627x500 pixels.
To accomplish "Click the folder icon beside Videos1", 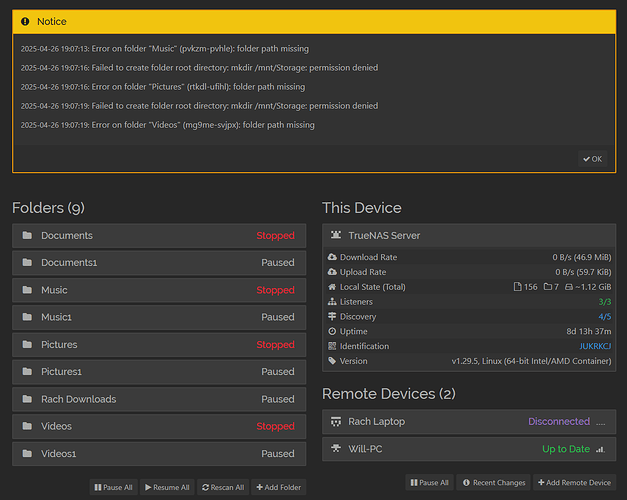I will click(27, 453).
